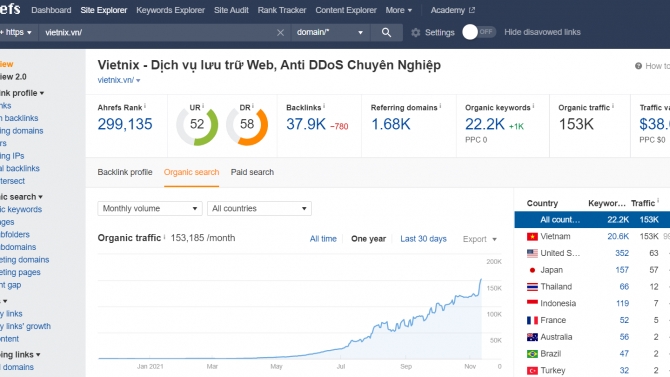The width and height of the screenshot is (670, 377).
Task: Click the Thailand flag icon
Action: click(x=532, y=287)
